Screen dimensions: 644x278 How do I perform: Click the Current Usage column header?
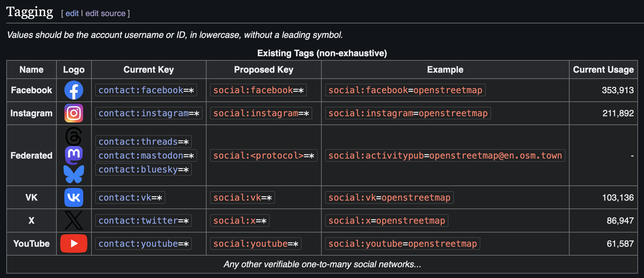603,69
